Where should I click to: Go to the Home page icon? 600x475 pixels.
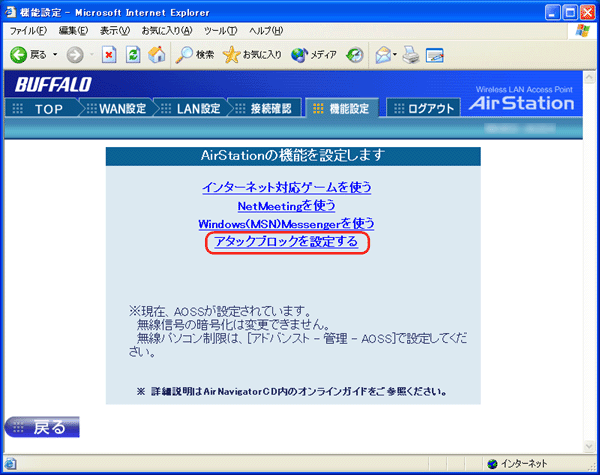point(157,55)
